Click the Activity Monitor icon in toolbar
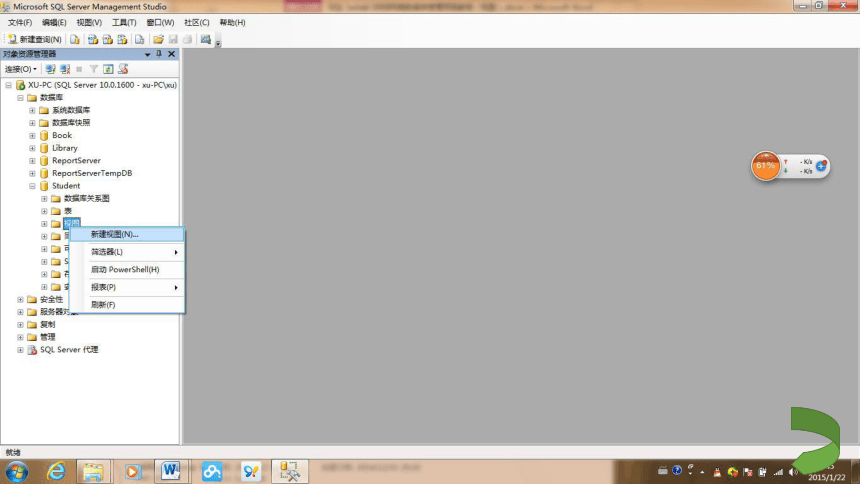The image size is (860, 484). [x=206, y=40]
